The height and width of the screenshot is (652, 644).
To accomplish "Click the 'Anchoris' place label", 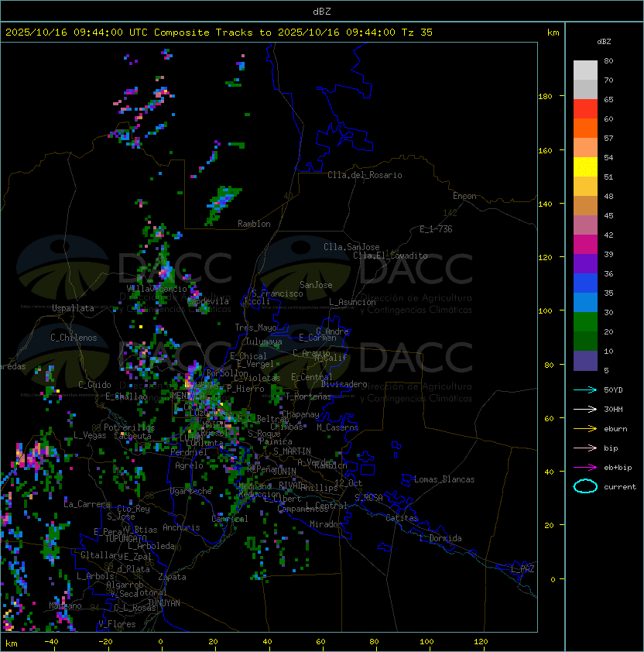I will pos(181,527).
